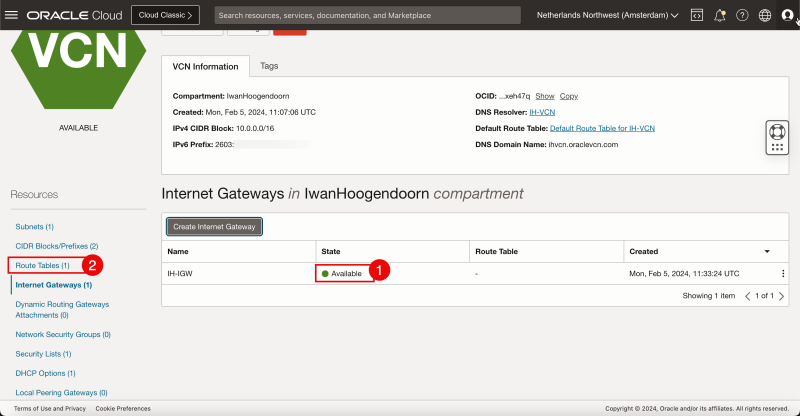Show the full OCID
800x416 pixels.
point(544,96)
